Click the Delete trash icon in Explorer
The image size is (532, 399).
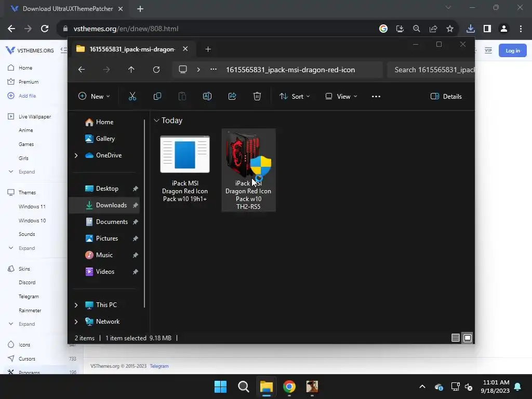257,96
